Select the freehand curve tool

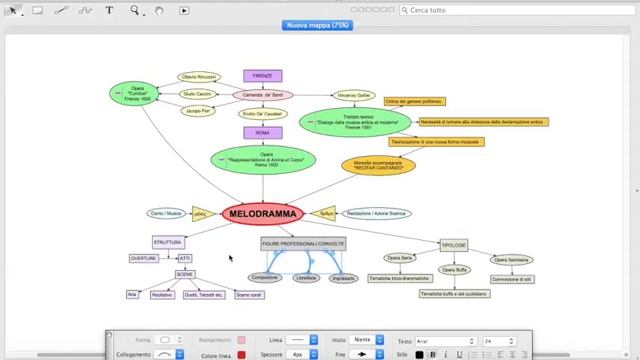(x=85, y=11)
